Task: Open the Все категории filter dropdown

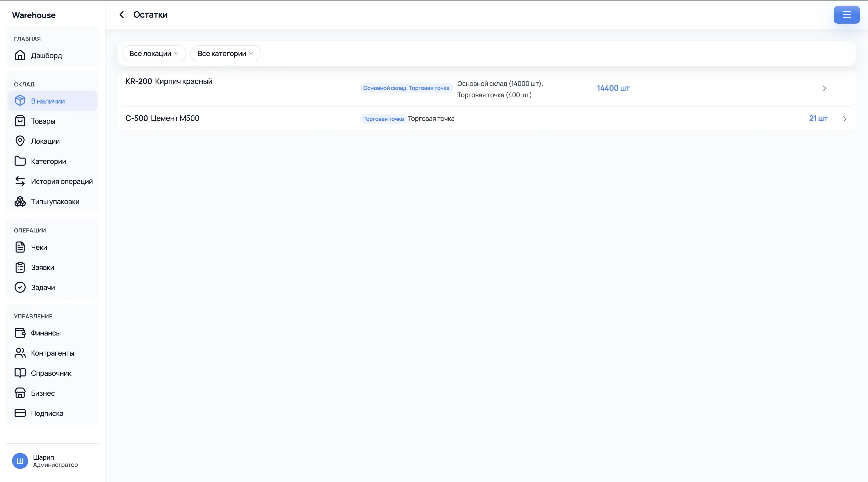Action: point(226,54)
